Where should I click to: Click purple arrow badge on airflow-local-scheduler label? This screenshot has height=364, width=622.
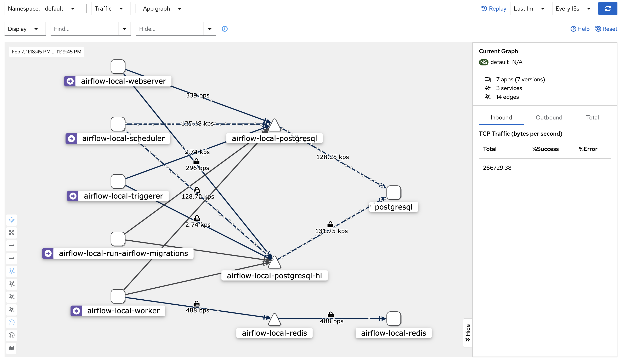(71, 139)
